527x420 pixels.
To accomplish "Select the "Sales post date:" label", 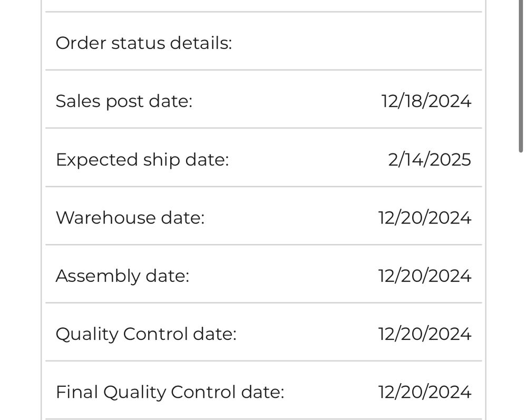I will (x=124, y=101).
